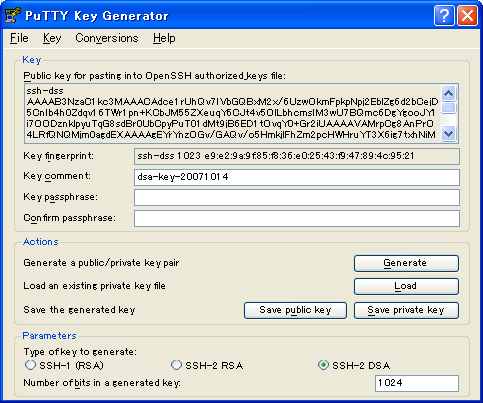
Task: Click the public key box up arrow
Action: tap(449, 93)
